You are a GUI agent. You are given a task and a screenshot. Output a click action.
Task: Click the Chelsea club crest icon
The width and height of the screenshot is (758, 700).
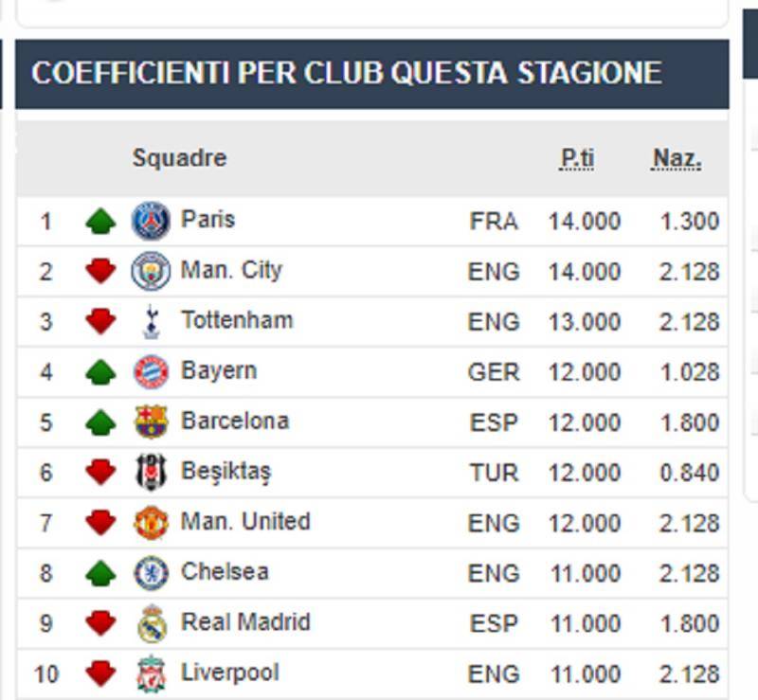tap(151, 572)
